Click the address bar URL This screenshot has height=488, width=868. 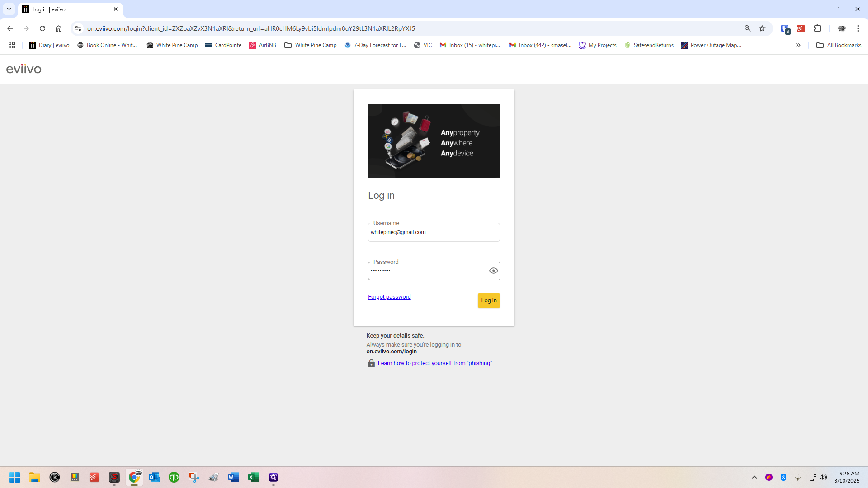click(x=251, y=28)
